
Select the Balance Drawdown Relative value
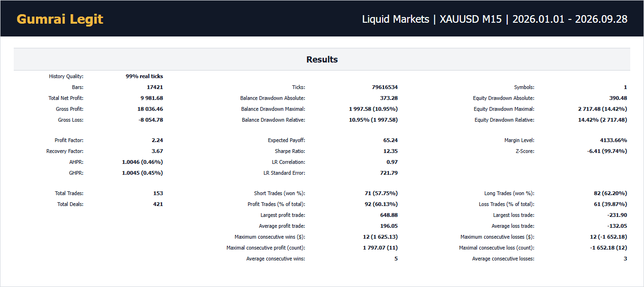[374, 120]
